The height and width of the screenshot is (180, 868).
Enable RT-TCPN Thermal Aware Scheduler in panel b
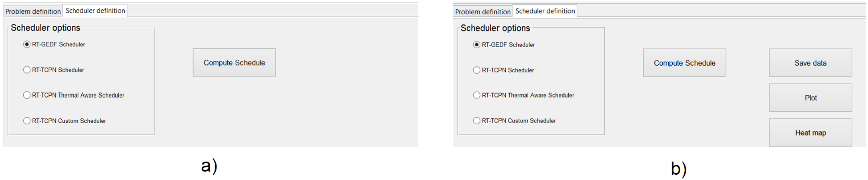tap(477, 95)
